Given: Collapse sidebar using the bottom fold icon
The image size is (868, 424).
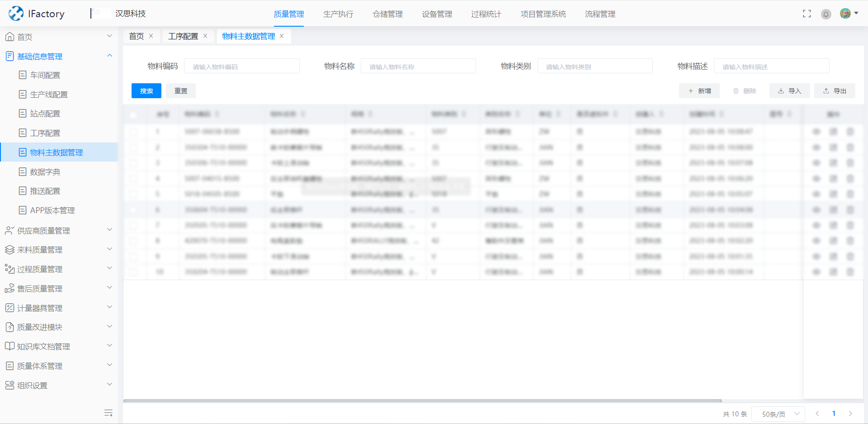Looking at the screenshot, I should click(108, 413).
